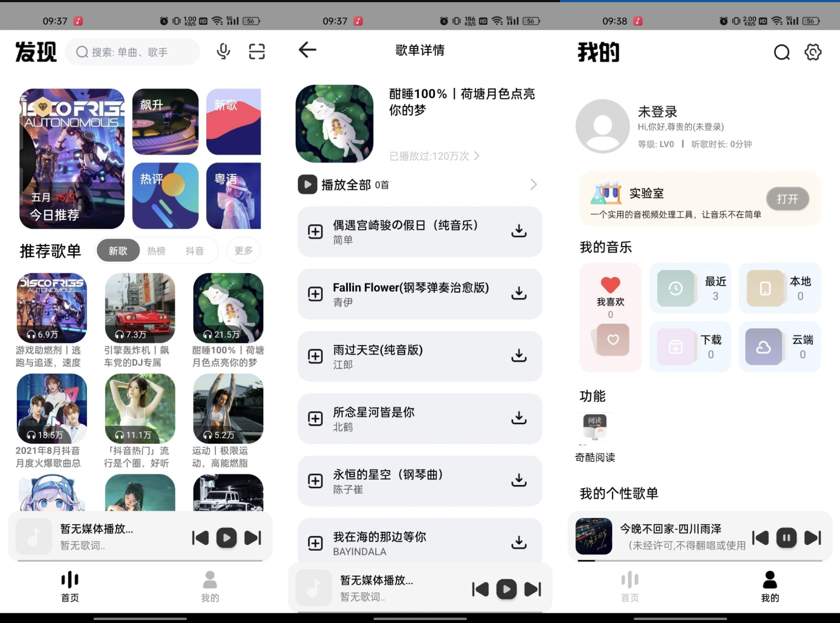The image size is (840, 623).
Task: Tap 未登录 to sign in
Action: 658,112
